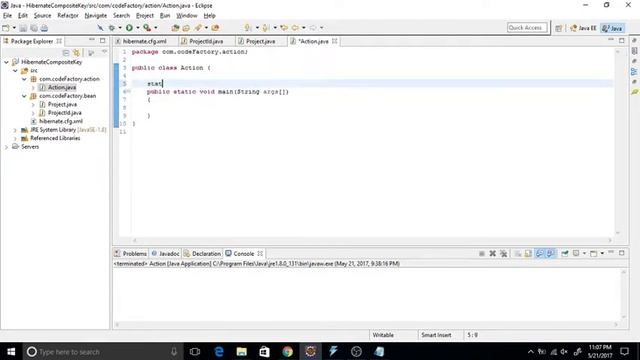Minimize the Package Explorer view
Image resolution: width=640 pixels, height=360 pixels.
click(92, 40)
